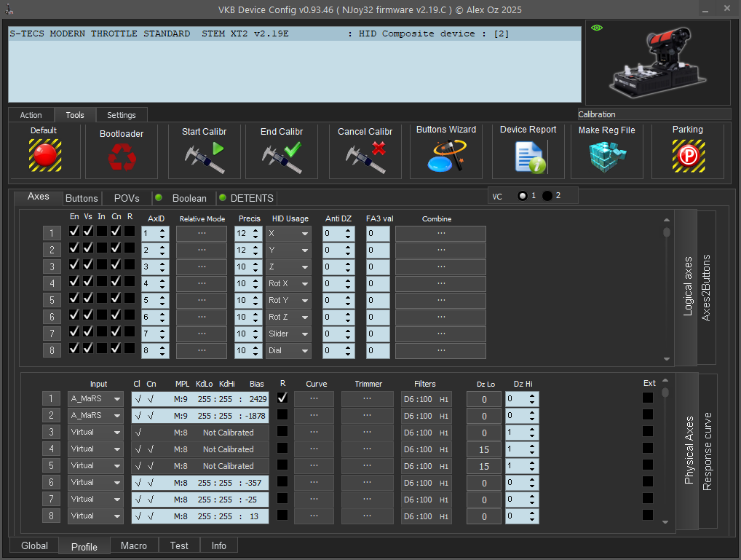Open Combine button for logical axis 2

pyautogui.click(x=441, y=251)
